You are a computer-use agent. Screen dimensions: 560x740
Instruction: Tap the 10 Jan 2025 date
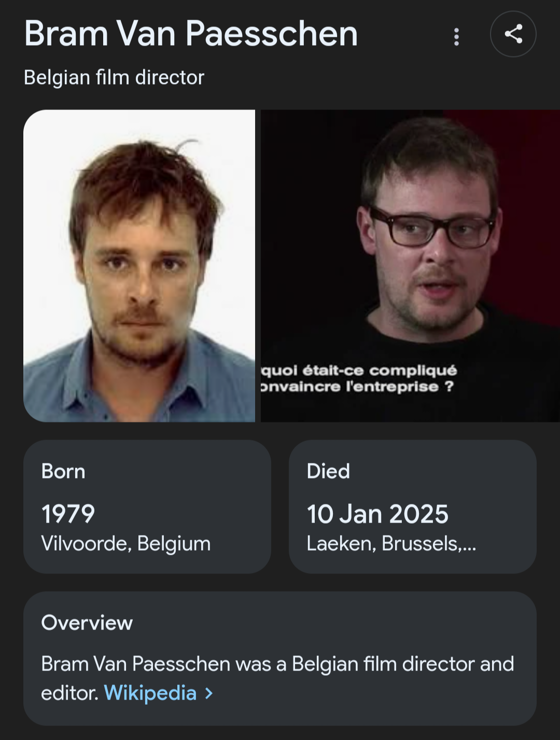coord(377,514)
